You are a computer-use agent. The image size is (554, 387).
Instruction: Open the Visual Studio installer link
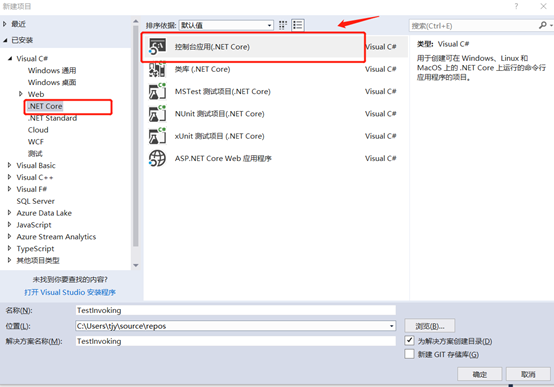pos(70,292)
